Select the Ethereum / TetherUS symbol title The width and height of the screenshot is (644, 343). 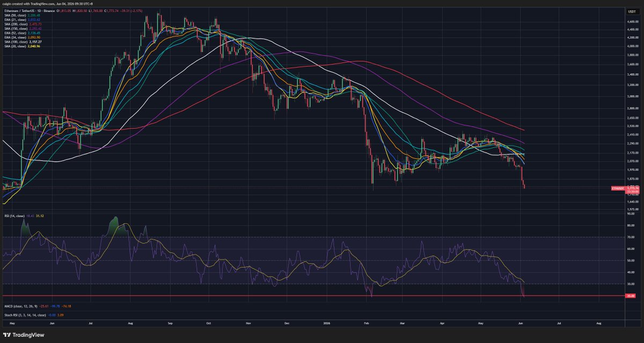[x=18, y=11]
